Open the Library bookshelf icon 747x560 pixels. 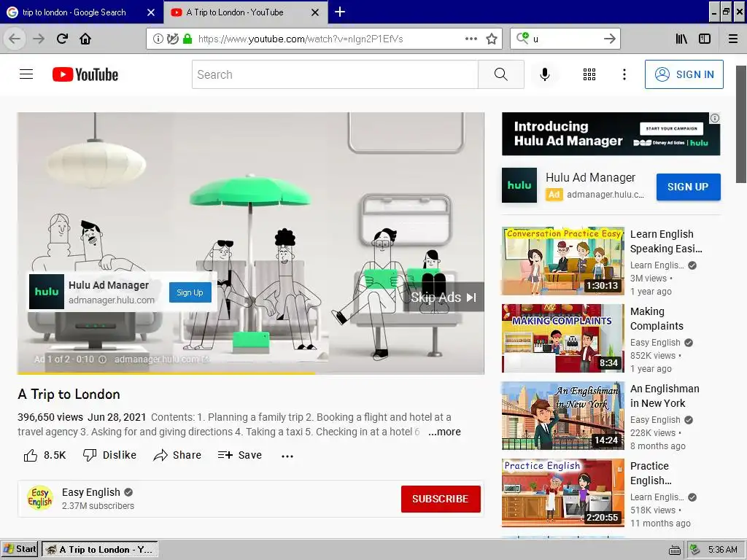pyautogui.click(x=682, y=39)
